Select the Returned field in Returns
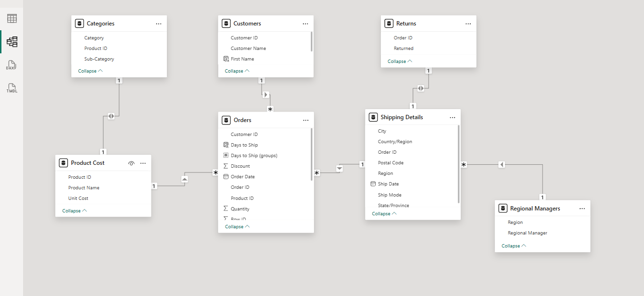Screen dimensions: 644x296 coord(404,49)
